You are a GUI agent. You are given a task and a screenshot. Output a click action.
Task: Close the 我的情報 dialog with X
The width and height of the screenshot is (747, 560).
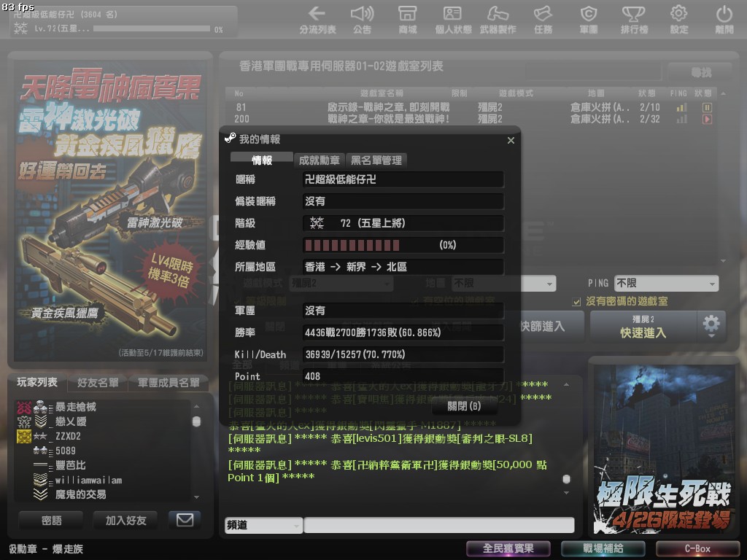511,140
